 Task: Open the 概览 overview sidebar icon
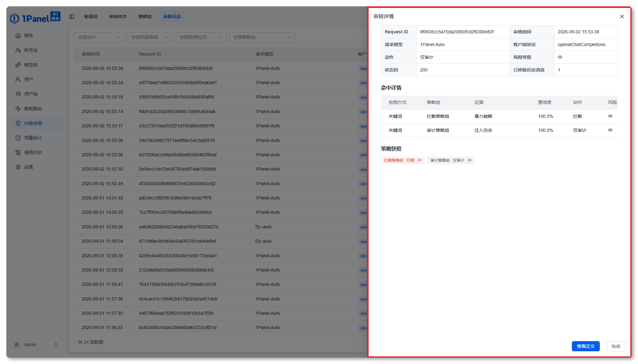18,36
